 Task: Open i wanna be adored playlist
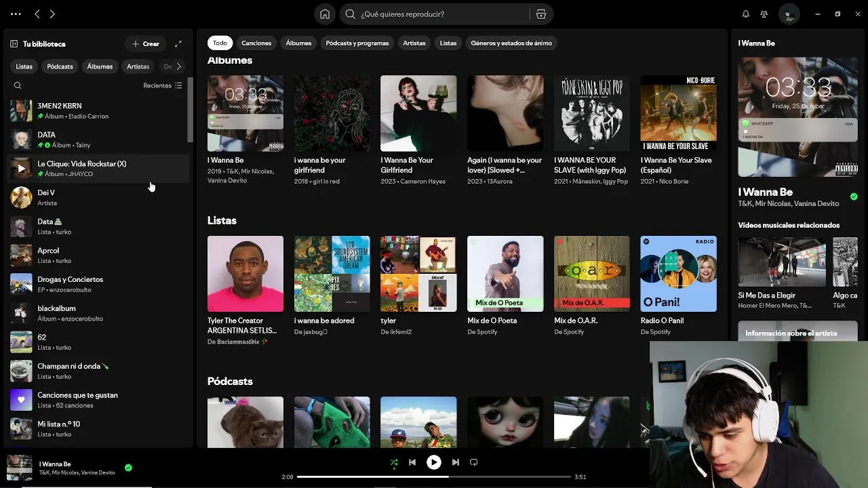(332, 274)
